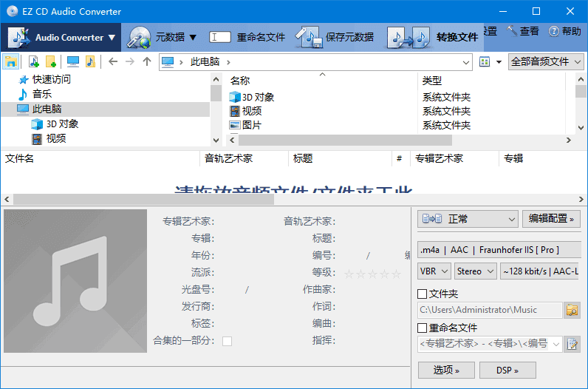Click the music note file toolbar icon
The width and height of the screenshot is (588, 389).
tap(89, 61)
